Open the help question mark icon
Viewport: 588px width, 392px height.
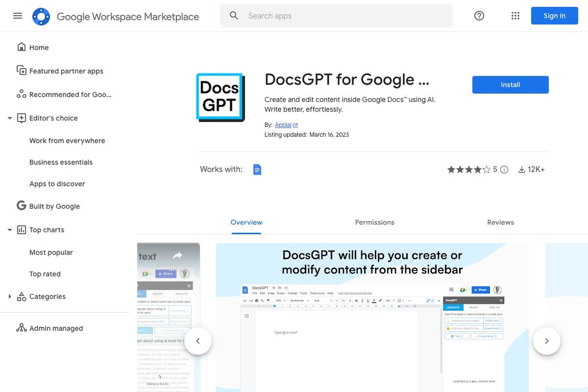pos(479,16)
